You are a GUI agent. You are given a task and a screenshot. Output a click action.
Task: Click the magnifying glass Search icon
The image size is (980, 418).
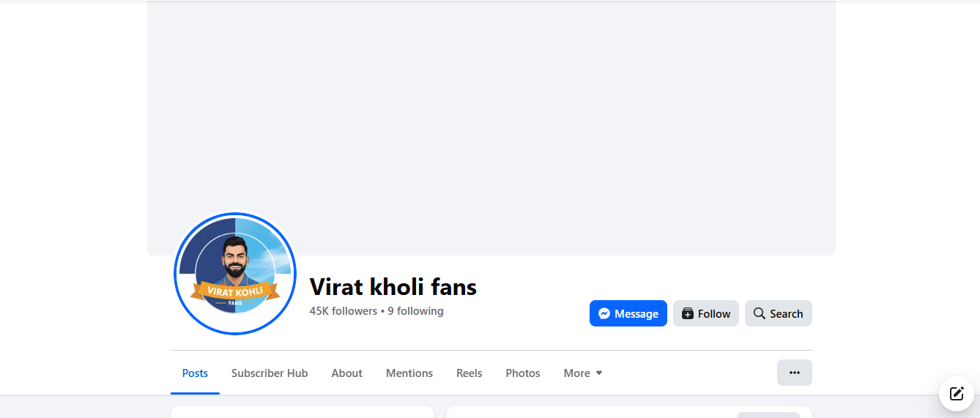[x=759, y=313]
